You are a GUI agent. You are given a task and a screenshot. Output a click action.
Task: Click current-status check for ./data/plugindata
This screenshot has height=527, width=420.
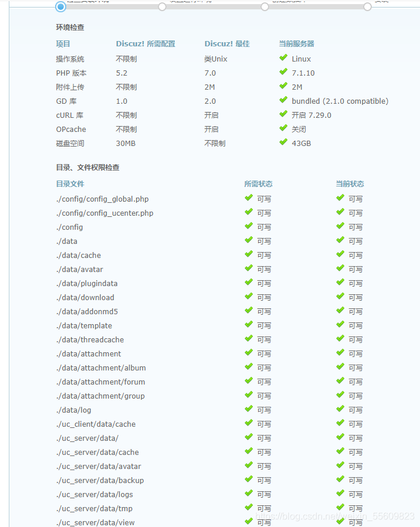click(340, 283)
